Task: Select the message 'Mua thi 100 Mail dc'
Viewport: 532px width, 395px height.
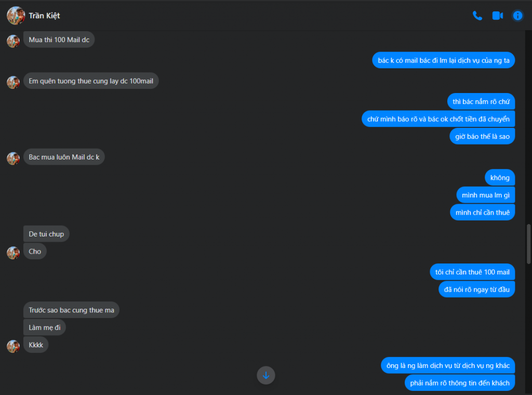Action: coord(59,39)
